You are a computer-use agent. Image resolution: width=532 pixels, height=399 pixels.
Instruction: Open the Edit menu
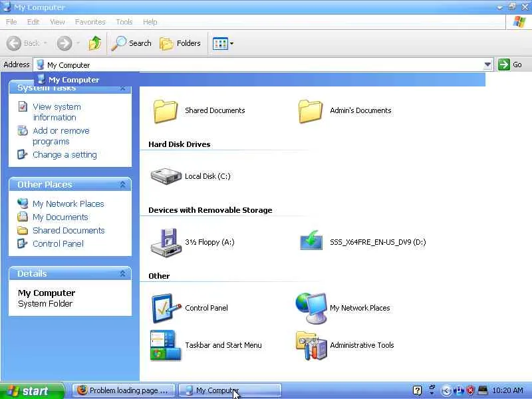33,22
